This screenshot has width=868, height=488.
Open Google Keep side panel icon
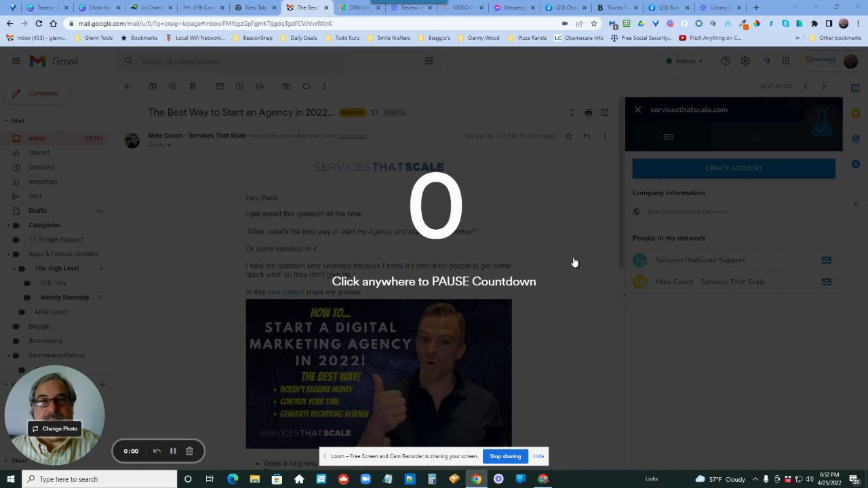[x=856, y=113]
